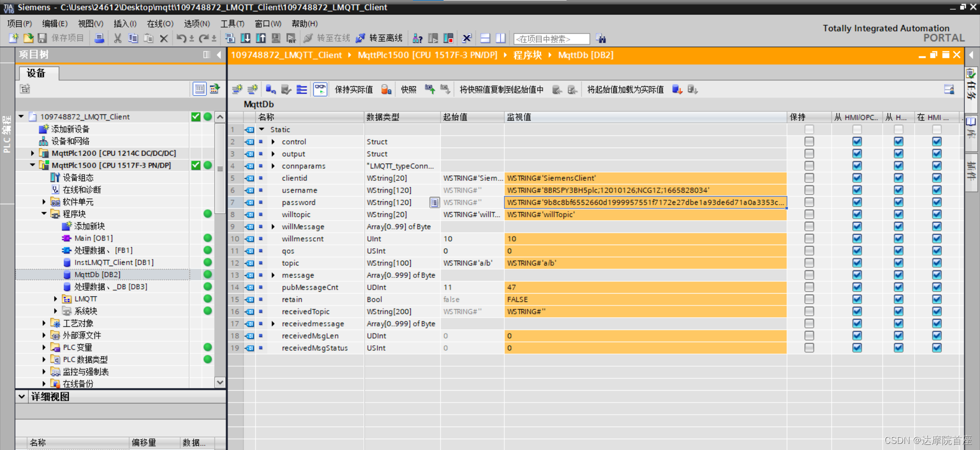This screenshot has width=980, height=450.
Task: Uncheck HMI/OPC accessible checkbox for topic
Action: (857, 263)
